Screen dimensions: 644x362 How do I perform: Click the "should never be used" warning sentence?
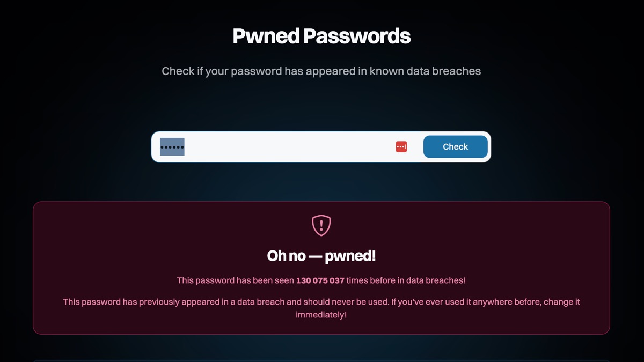[x=225, y=302]
